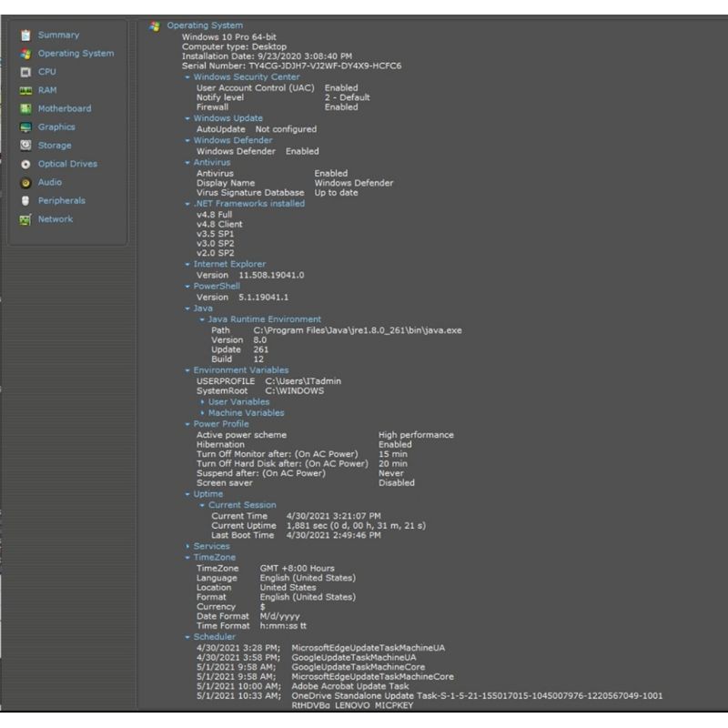Collapse the Java Runtime Environment node
Image resolution: width=728 pixels, height=728 pixels.
[x=202, y=319]
